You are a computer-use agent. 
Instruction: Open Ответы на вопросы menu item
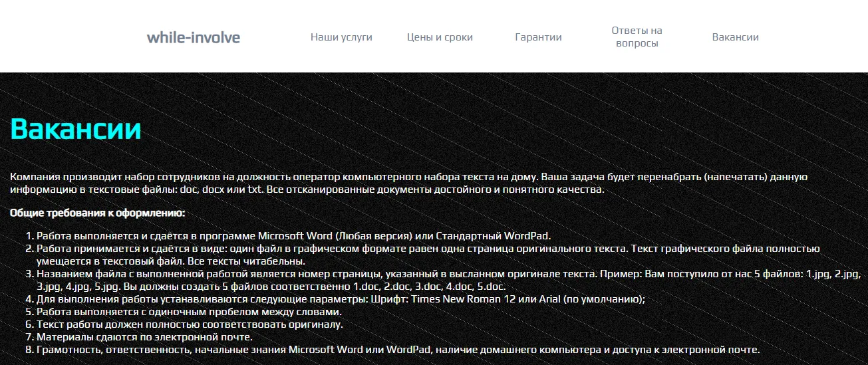click(x=637, y=37)
